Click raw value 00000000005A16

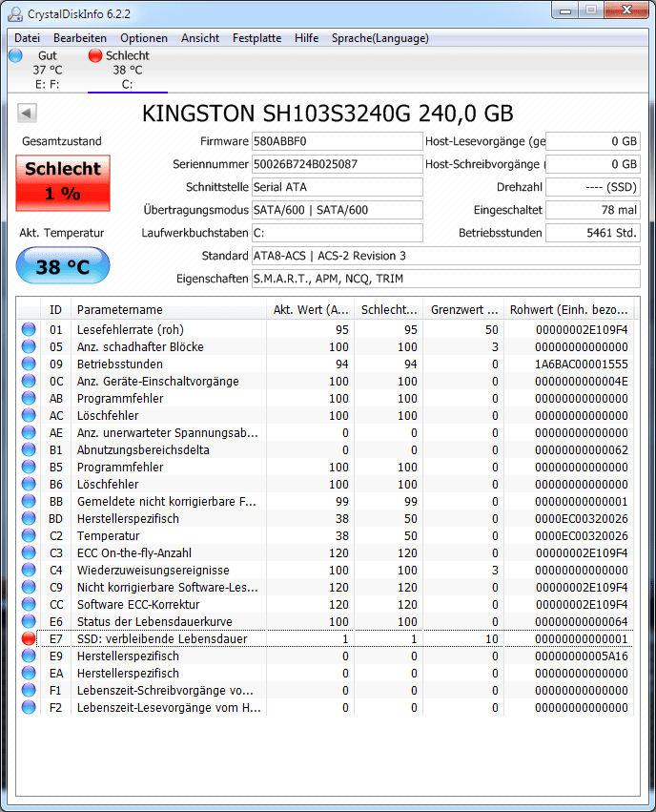581,656
